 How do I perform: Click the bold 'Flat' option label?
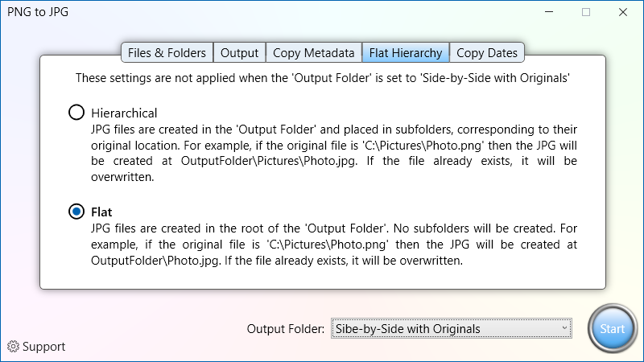click(x=101, y=212)
